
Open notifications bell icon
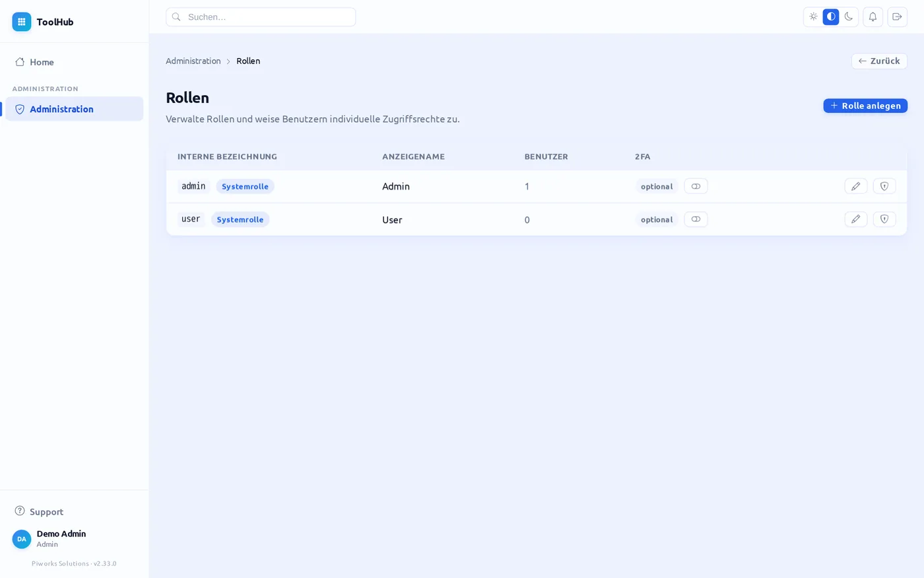(x=873, y=17)
